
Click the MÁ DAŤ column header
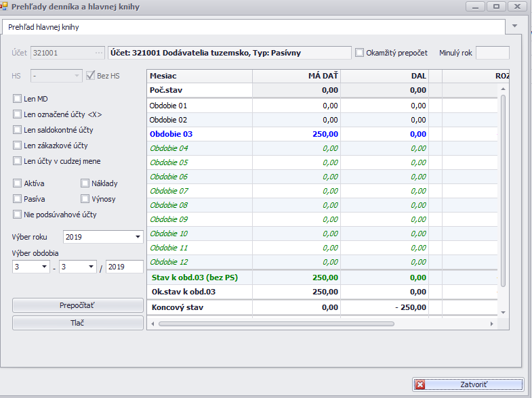point(296,76)
